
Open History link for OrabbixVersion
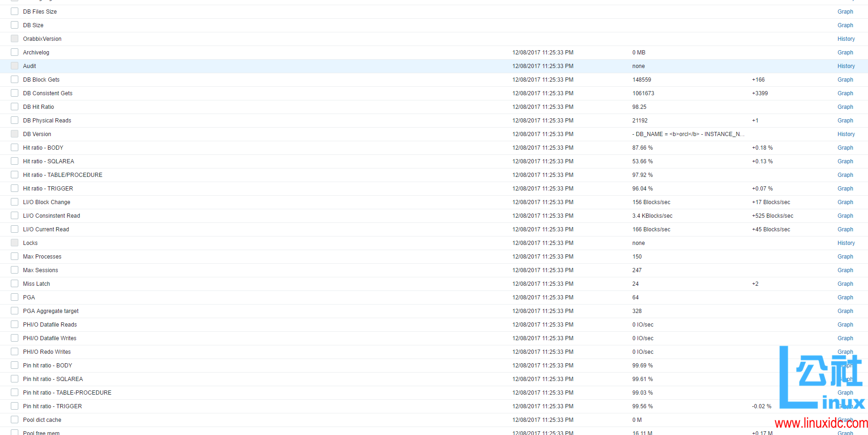click(x=846, y=39)
